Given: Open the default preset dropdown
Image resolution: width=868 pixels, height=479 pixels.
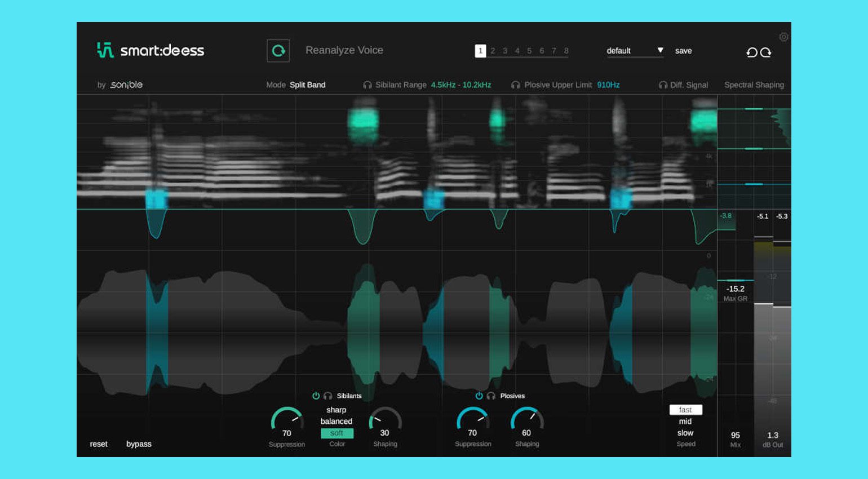Looking at the screenshot, I should pos(635,51).
